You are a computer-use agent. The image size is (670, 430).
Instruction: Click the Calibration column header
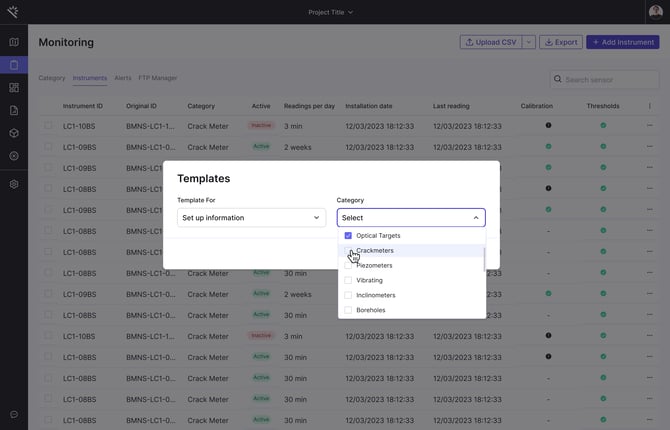coord(537,106)
